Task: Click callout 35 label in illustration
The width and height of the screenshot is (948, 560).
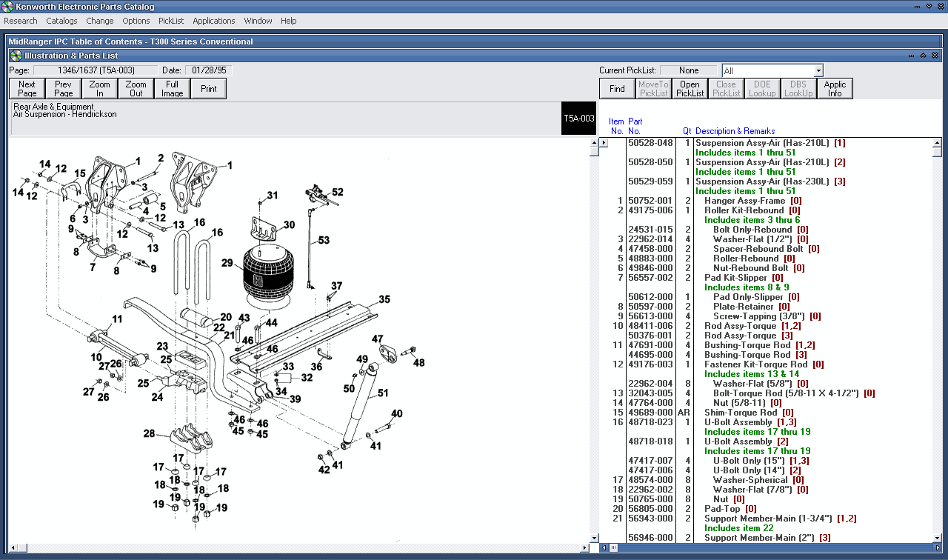Action: [384, 299]
